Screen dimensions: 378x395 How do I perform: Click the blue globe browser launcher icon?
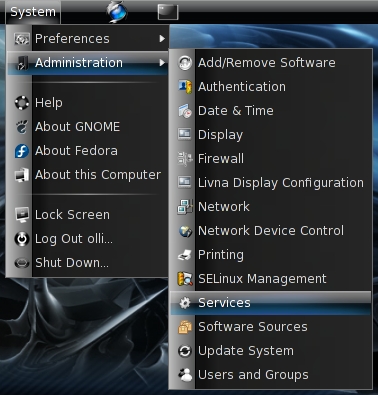[x=117, y=12]
